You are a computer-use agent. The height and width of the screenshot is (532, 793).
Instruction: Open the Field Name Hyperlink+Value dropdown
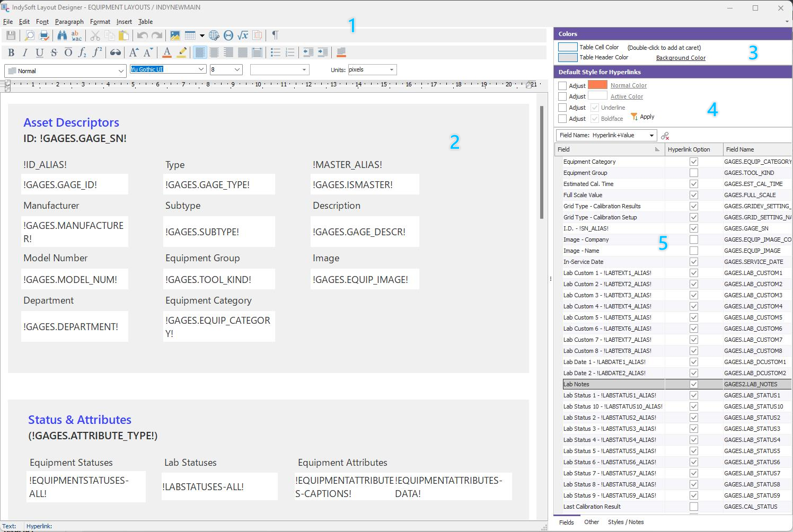point(651,136)
